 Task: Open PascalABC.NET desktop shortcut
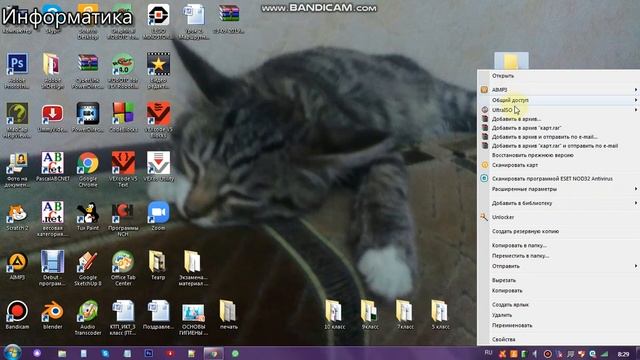coord(52,167)
